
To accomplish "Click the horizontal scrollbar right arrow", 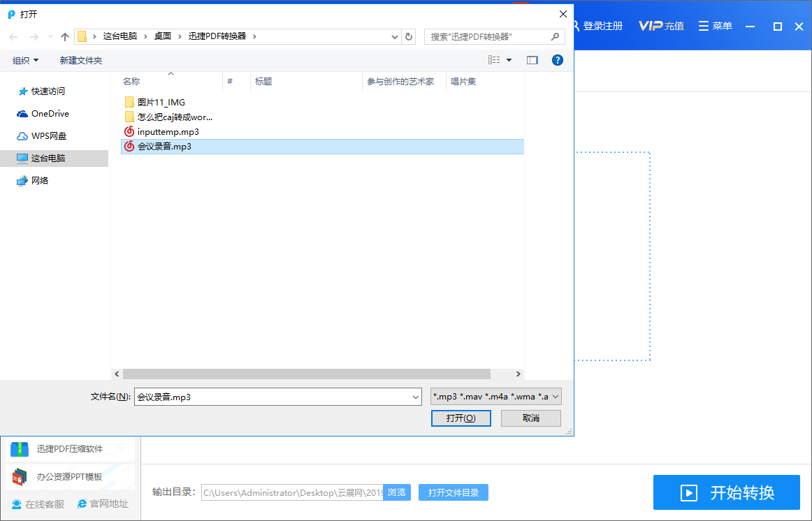I will (x=518, y=374).
